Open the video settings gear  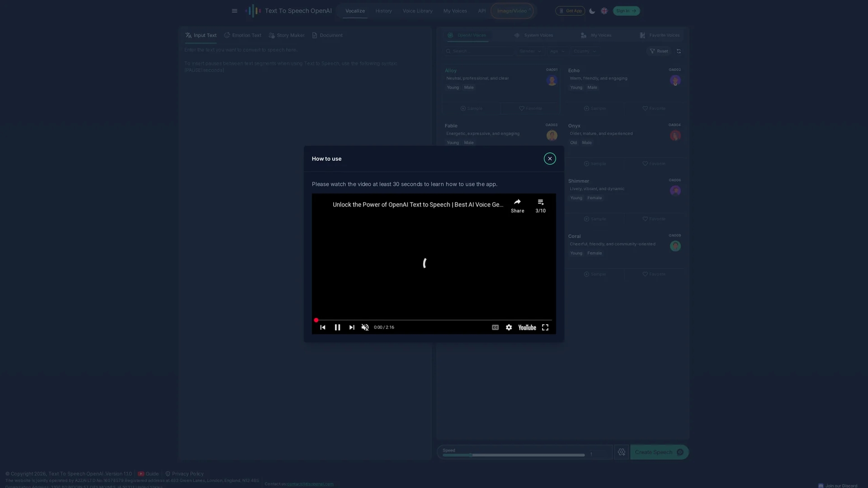[x=509, y=327]
